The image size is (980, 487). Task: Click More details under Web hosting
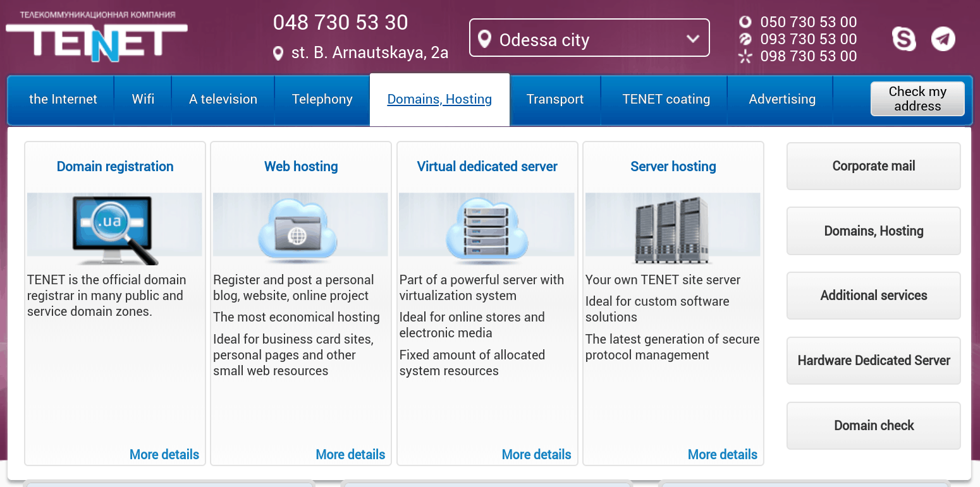click(x=350, y=455)
